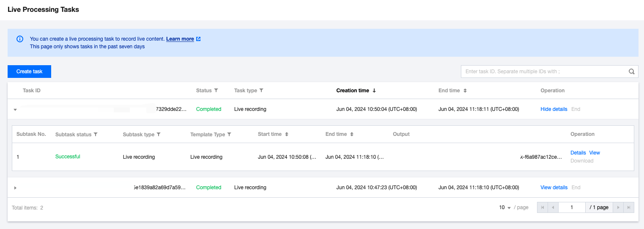This screenshot has width=644, height=229.
Task: Expand the second task row
Action: pos(15,188)
